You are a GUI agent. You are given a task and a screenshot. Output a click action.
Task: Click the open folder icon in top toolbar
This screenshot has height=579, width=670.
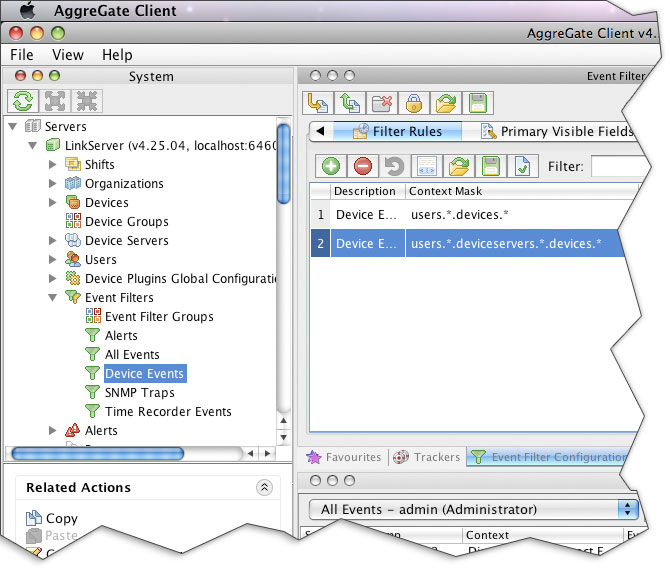(446, 103)
